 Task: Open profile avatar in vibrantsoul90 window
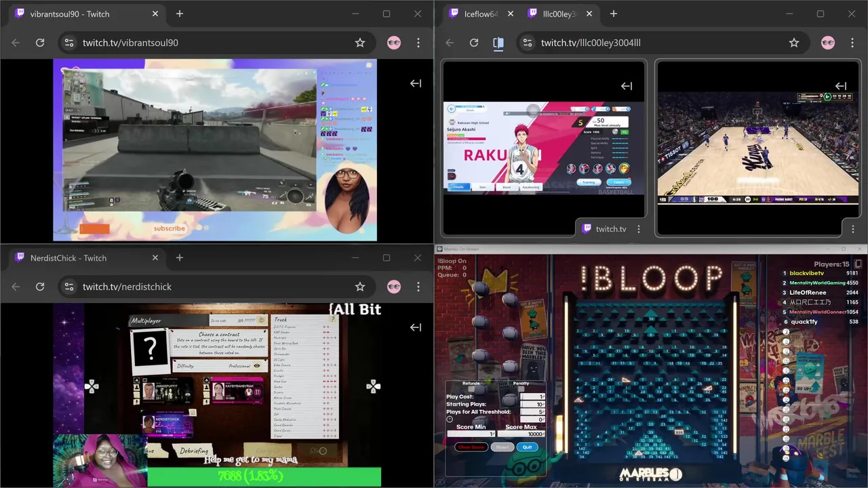[394, 43]
